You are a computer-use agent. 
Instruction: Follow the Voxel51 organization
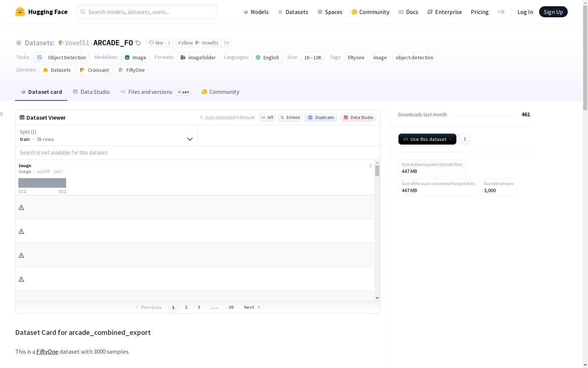click(198, 43)
